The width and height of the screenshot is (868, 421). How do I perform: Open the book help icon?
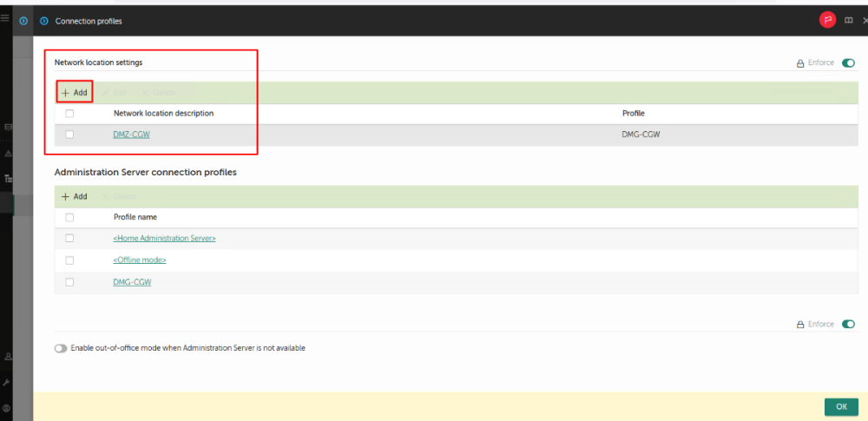pyautogui.click(x=848, y=21)
